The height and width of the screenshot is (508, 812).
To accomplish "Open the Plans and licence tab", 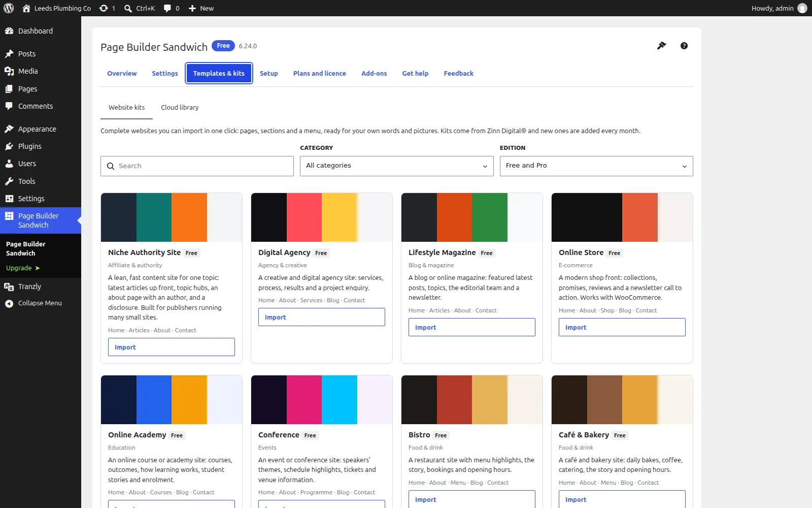I will (320, 74).
